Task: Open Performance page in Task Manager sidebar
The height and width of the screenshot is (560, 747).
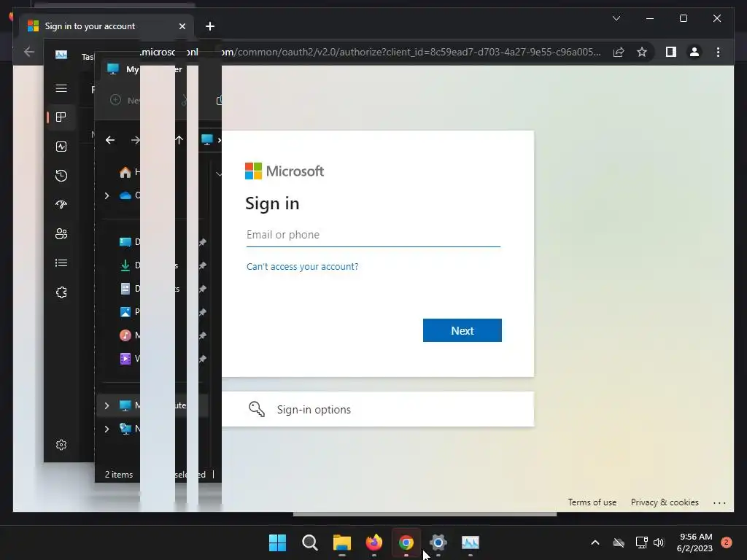Action: coord(61,147)
